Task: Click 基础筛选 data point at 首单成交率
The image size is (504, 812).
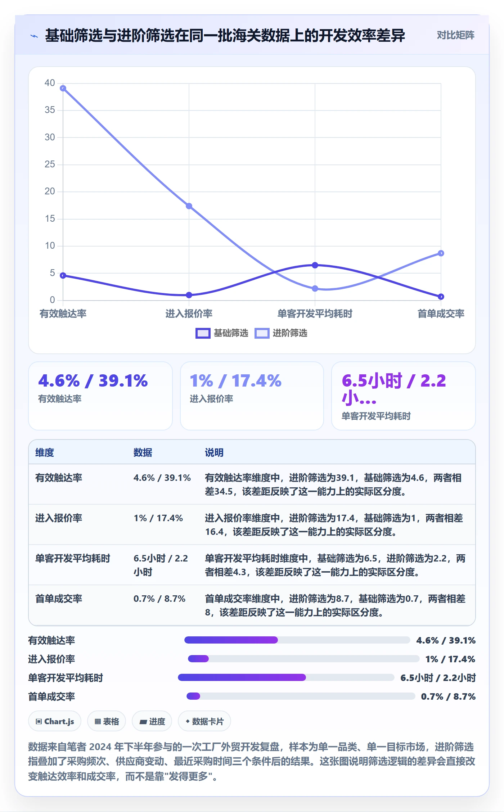Action: coord(441,297)
